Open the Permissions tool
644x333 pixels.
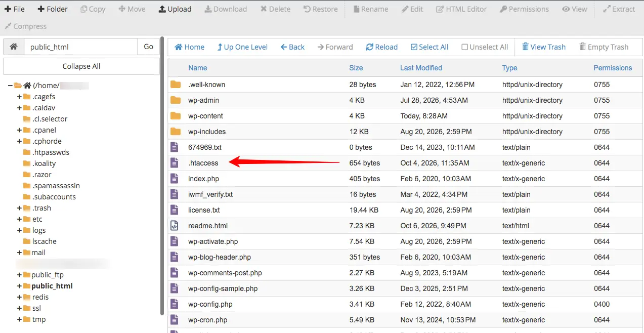click(x=524, y=9)
